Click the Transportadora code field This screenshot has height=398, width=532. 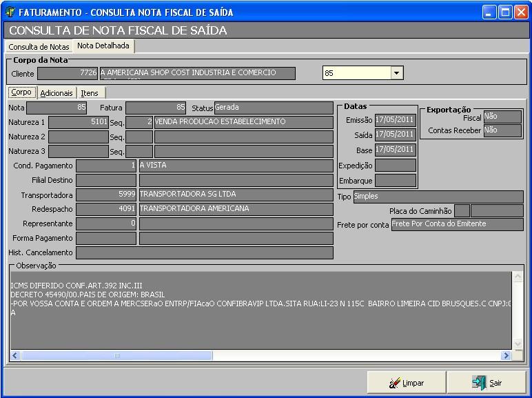click(x=106, y=195)
